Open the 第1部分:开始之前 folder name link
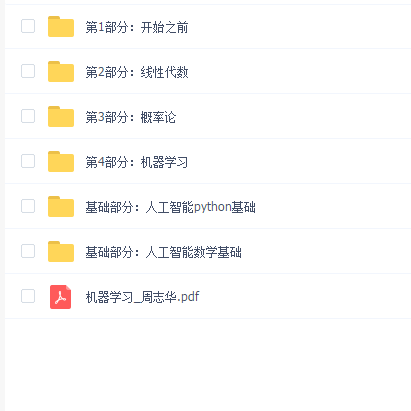This screenshot has height=411, width=411. (137, 27)
